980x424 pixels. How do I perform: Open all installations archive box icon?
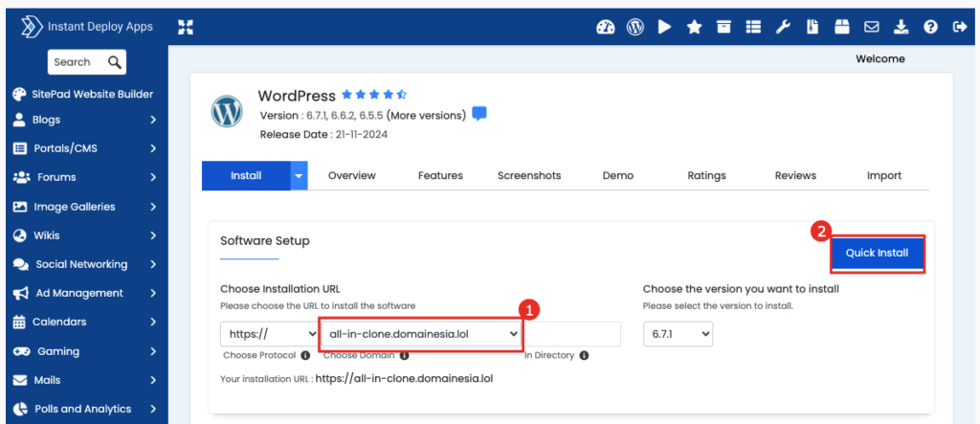coord(724,27)
